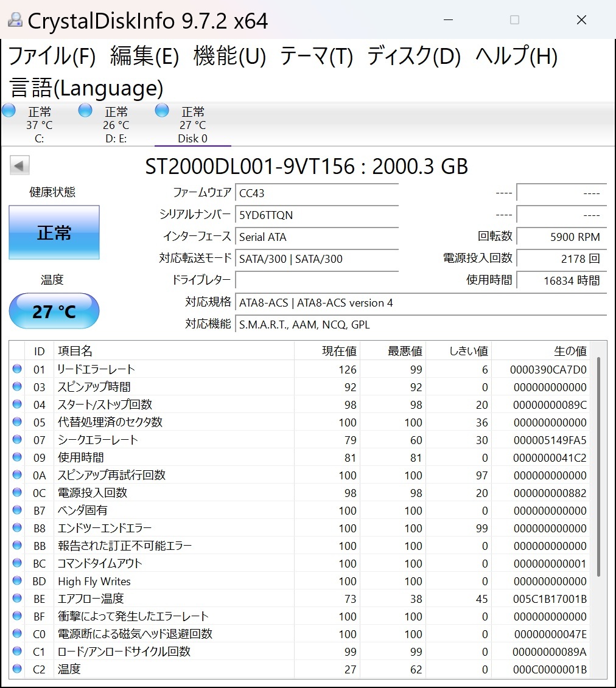This screenshot has width=616, height=688.
Task: Open the ヘルプ(H) menu
Action: (x=516, y=56)
